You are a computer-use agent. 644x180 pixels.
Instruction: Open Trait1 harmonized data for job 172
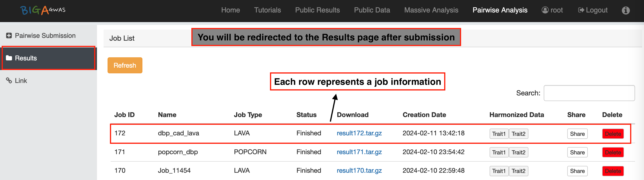[x=499, y=134]
